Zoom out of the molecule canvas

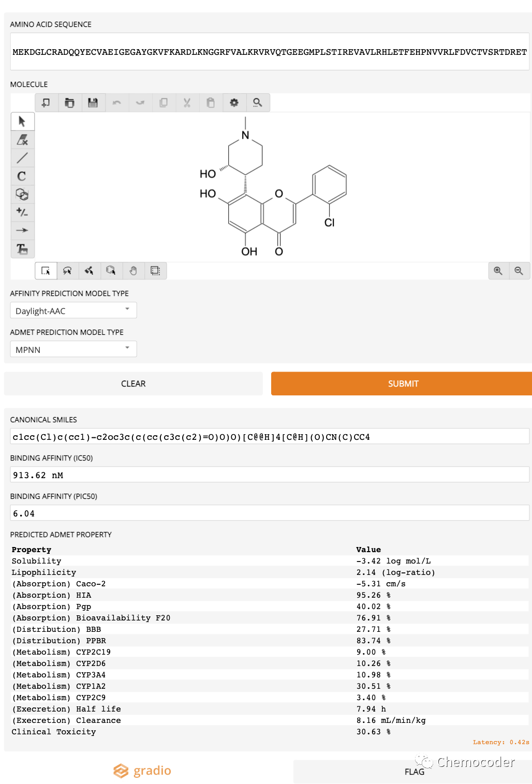pos(519,271)
